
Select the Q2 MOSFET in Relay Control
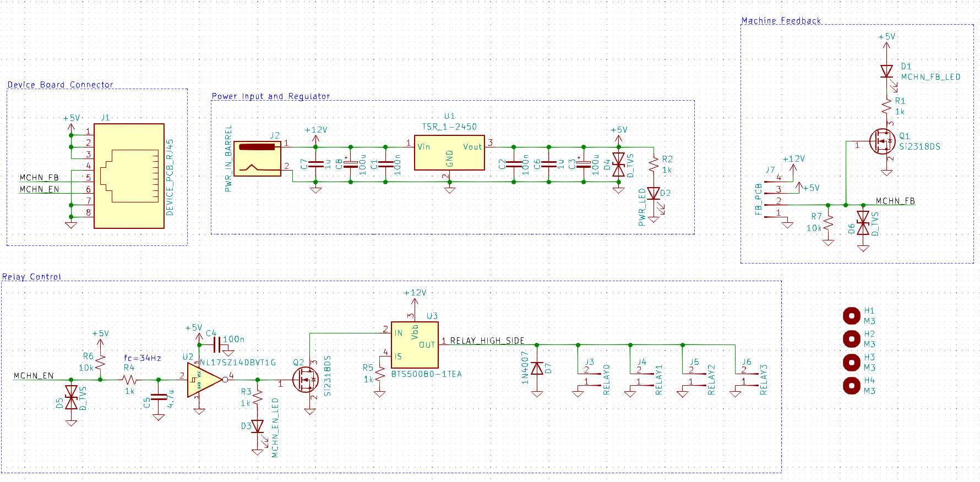304,380
